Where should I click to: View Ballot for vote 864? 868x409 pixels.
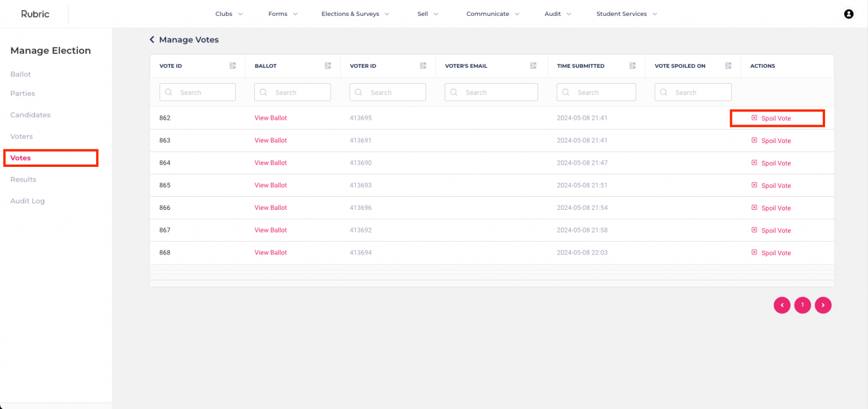(x=271, y=163)
